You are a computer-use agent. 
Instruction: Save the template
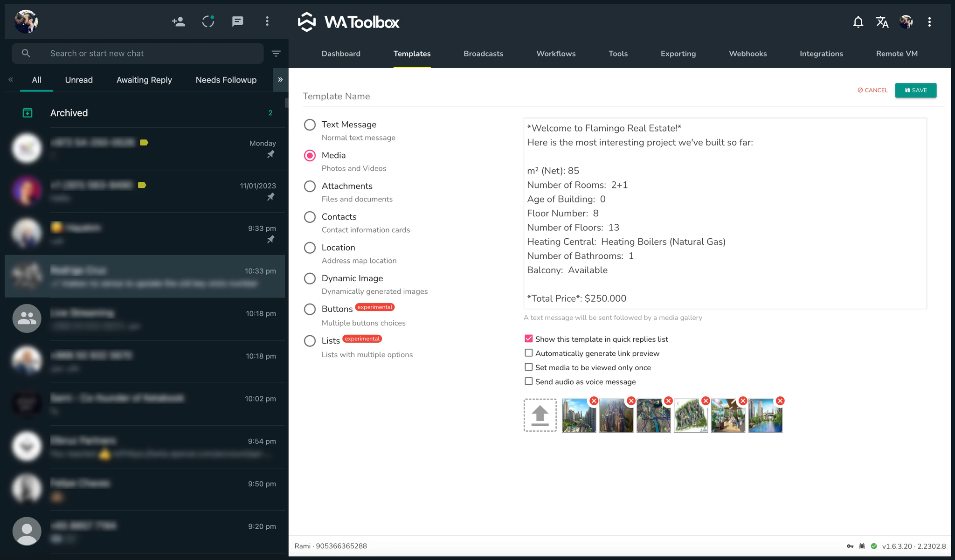[x=916, y=90]
